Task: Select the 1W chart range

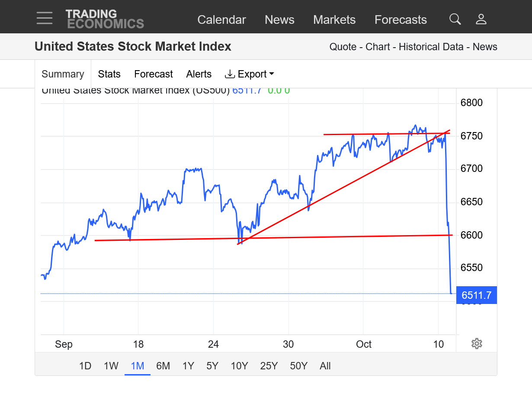Action: (111, 366)
